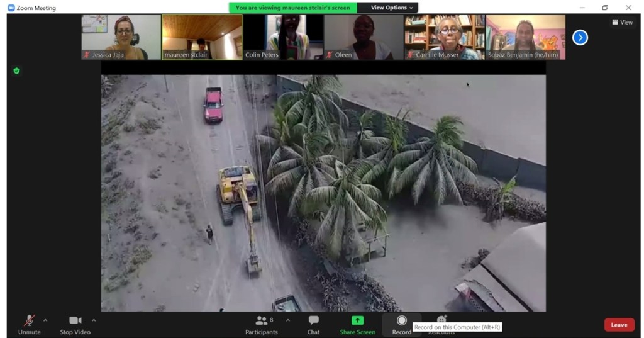The width and height of the screenshot is (644, 338).
Task: Open the View Options dropdown
Action: point(391,8)
